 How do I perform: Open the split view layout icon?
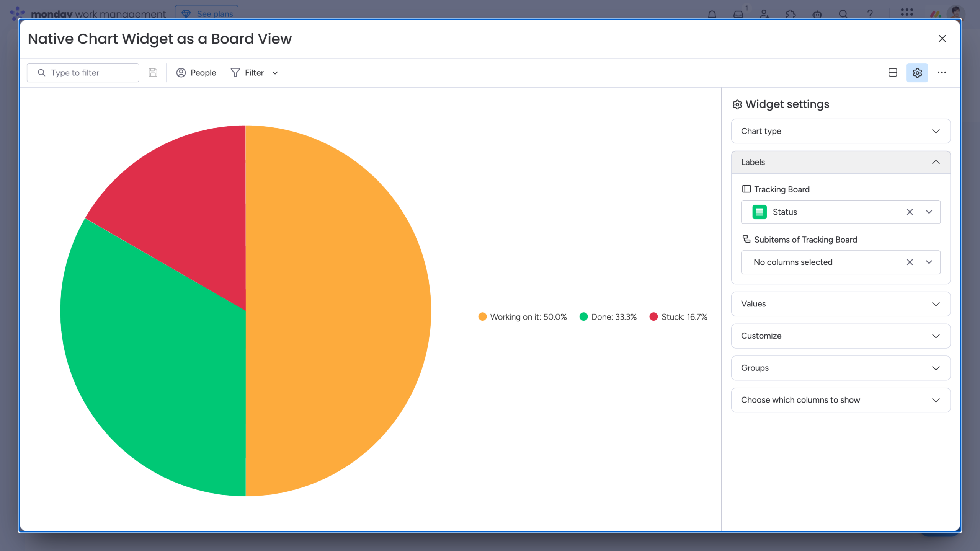coord(892,72)
